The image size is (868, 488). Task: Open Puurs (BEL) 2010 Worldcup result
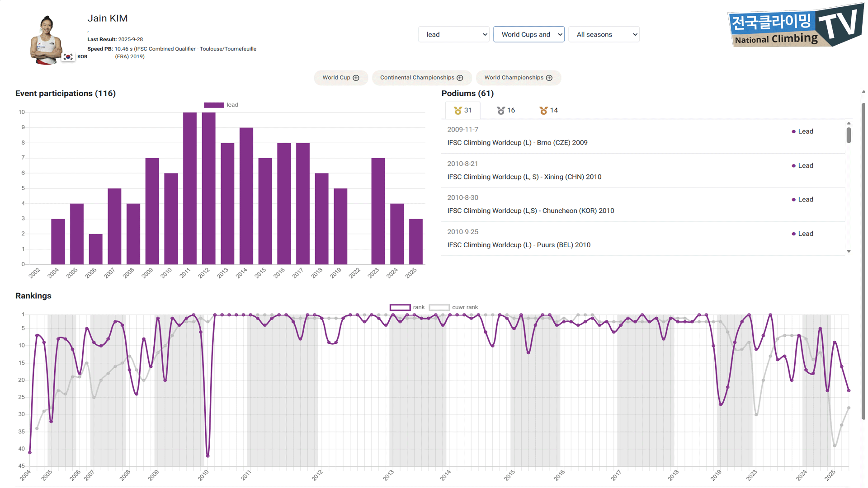[x=519, y=245]
